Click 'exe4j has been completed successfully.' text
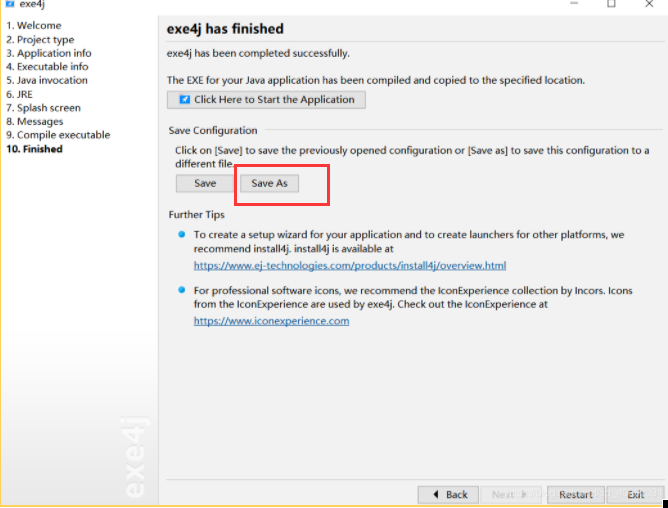Image resolution: width=668 pixels, height=508 pixels. pos(258,53)
